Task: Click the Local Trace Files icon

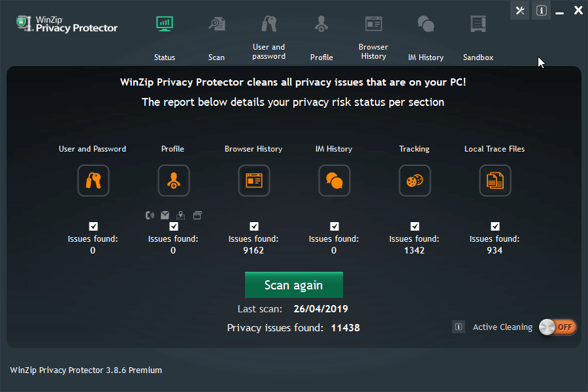Action: (x=495, y=180)
